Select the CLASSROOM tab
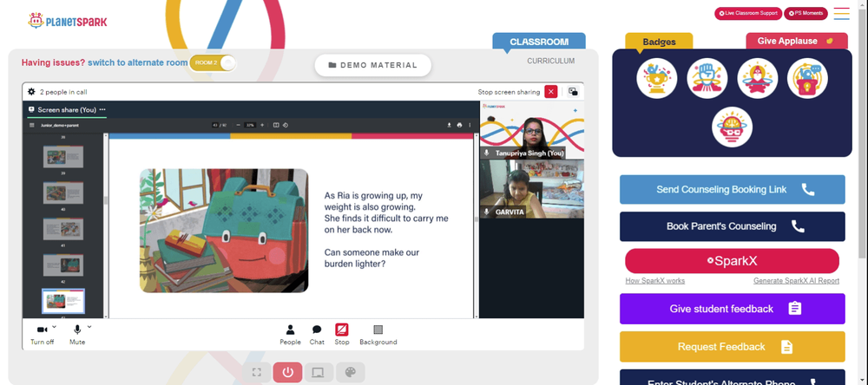This screenshot has height=385, width=868. click(x=539, y=42)
